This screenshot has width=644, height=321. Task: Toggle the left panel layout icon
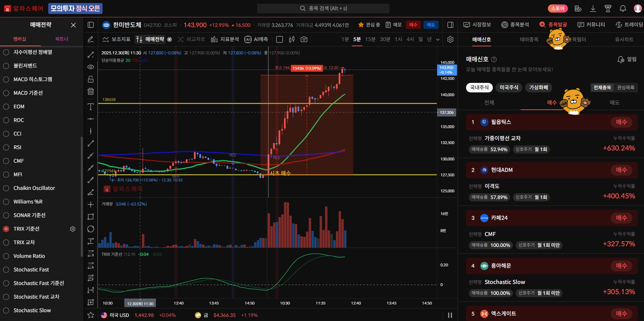tap(91, 25)
